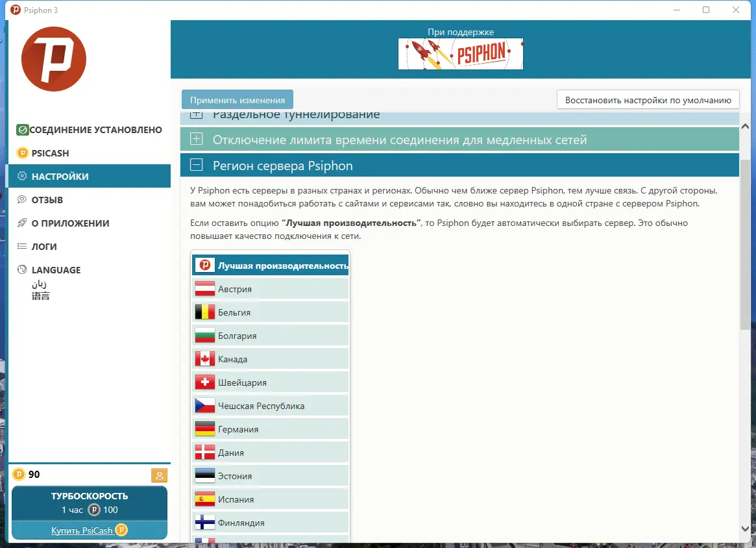Click the green connection-established check icon
The height and width of the screenshot is (548, 756).
(x=22, y=130)
